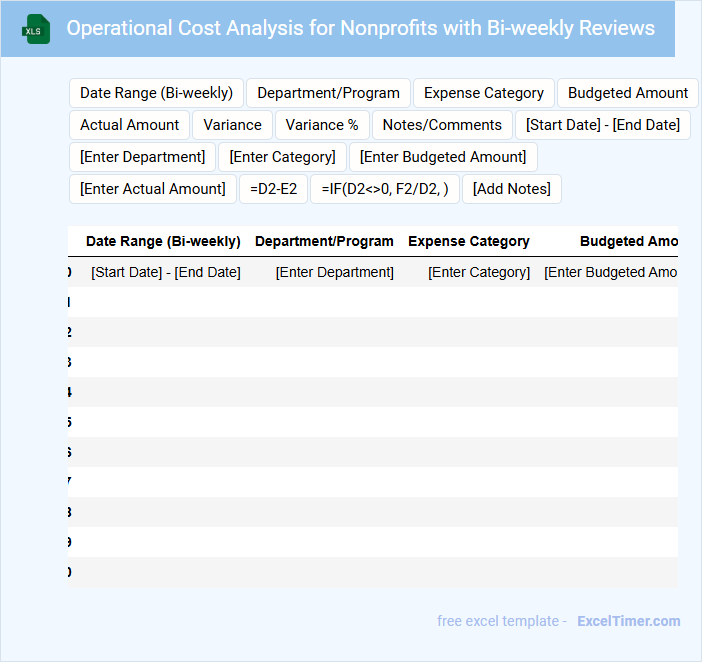Select the 'Actual Amount' tag
Image resolution: width=702 pixels, height=662 pixels.
tap(130, 125)
